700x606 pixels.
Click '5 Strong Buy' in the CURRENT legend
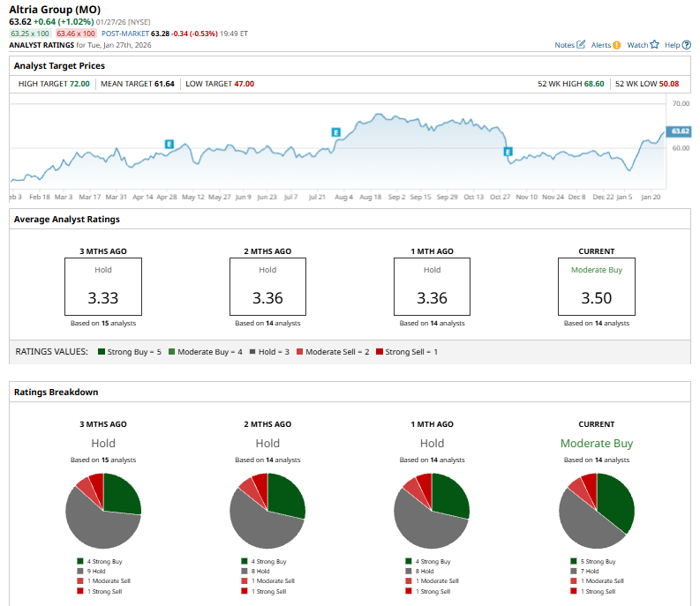[x=598, y=561]
